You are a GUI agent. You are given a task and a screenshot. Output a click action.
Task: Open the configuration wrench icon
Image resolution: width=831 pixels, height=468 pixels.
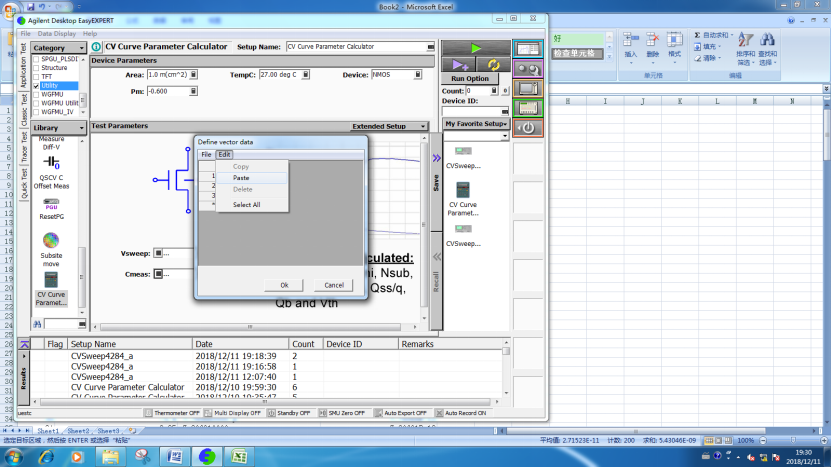(x=528, y=69)
